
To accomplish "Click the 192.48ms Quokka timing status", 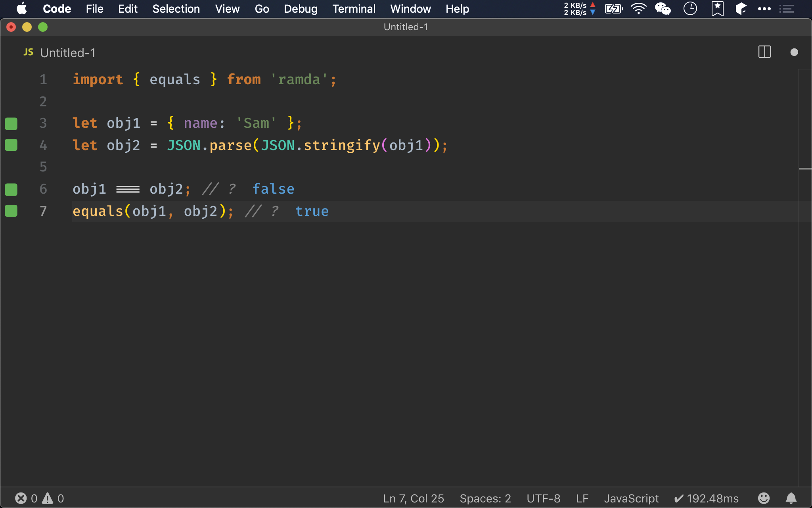I will point(706,498).
